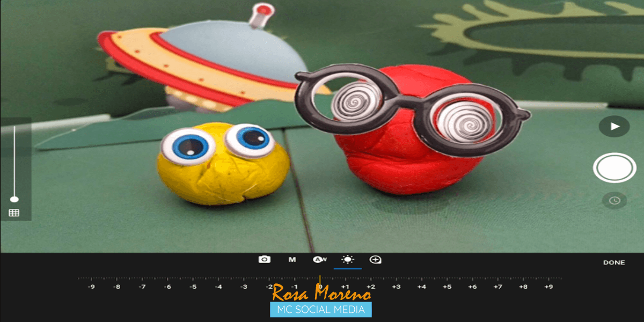Set exposure to +9 maximum
Viewport: 644px width, 322px height.
point(548,287)
